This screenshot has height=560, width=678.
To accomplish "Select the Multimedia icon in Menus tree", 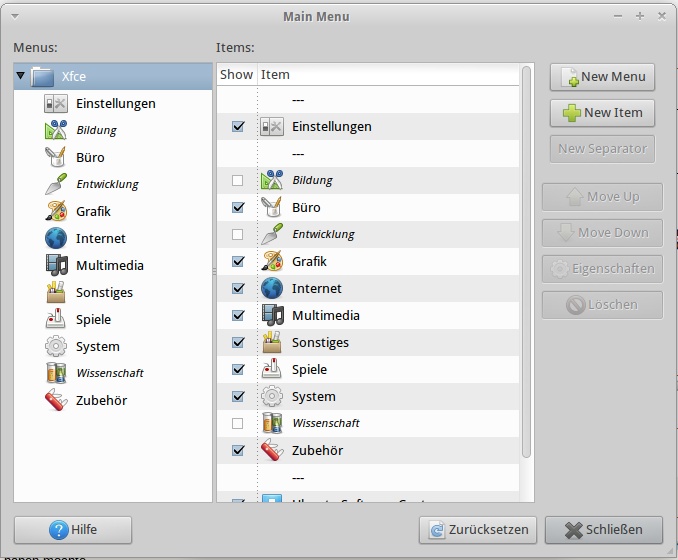I will (56, 266).
